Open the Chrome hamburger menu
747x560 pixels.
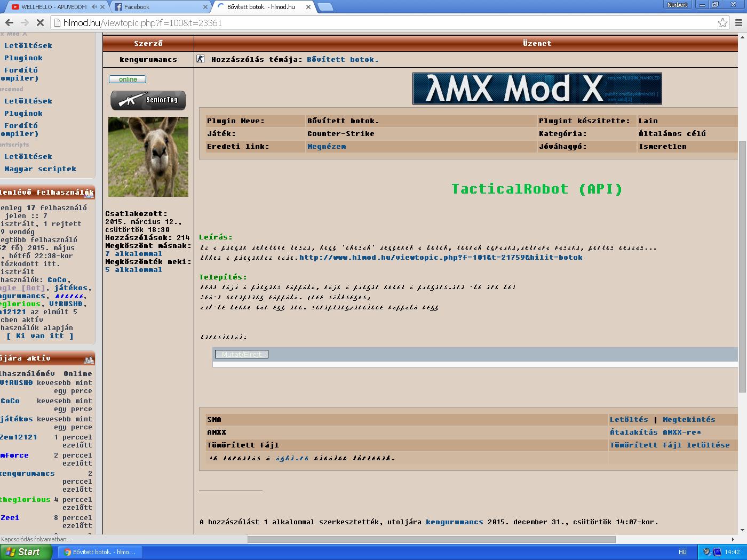pyautogui.click(x=739, y=22)
